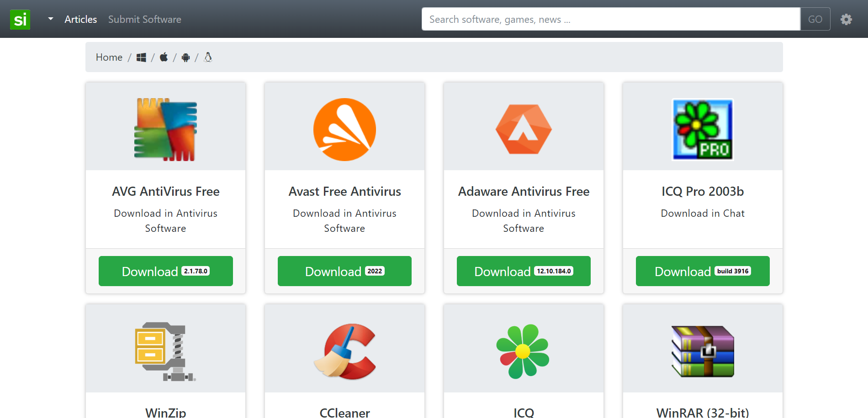The image size is (868, 418).
Task: Open the CCleaner title link
Action: (345, 413)
